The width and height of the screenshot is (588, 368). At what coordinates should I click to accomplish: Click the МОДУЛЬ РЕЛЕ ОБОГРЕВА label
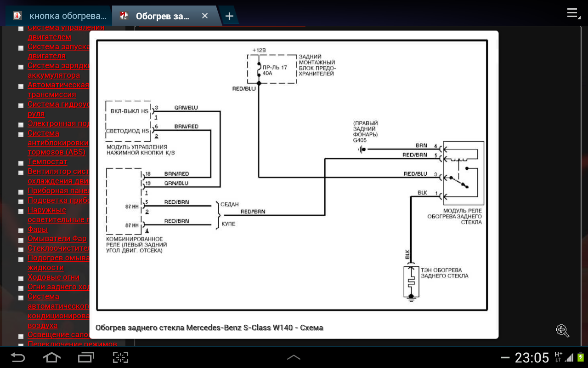(x=454, y=216)
